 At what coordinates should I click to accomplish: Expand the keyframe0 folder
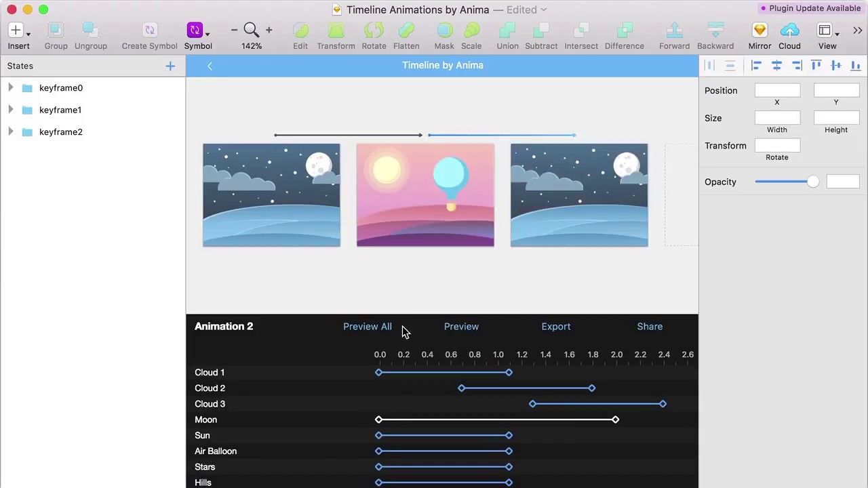[10, 87]
